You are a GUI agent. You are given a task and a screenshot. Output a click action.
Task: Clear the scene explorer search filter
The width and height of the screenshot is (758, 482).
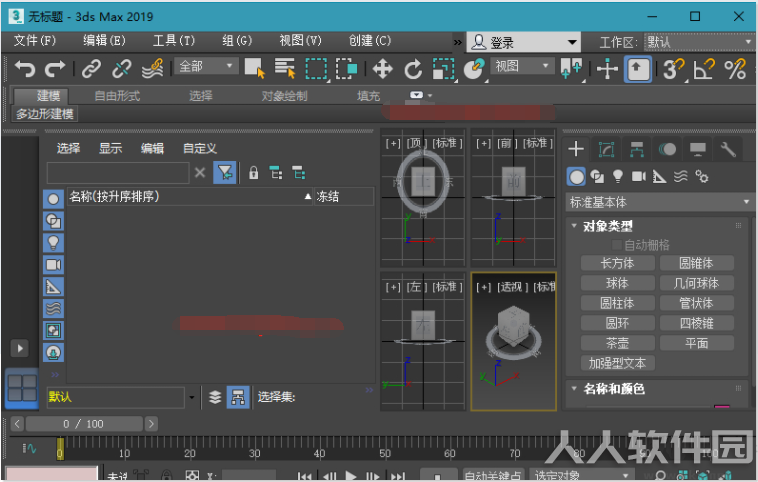[x=200, y=173]
